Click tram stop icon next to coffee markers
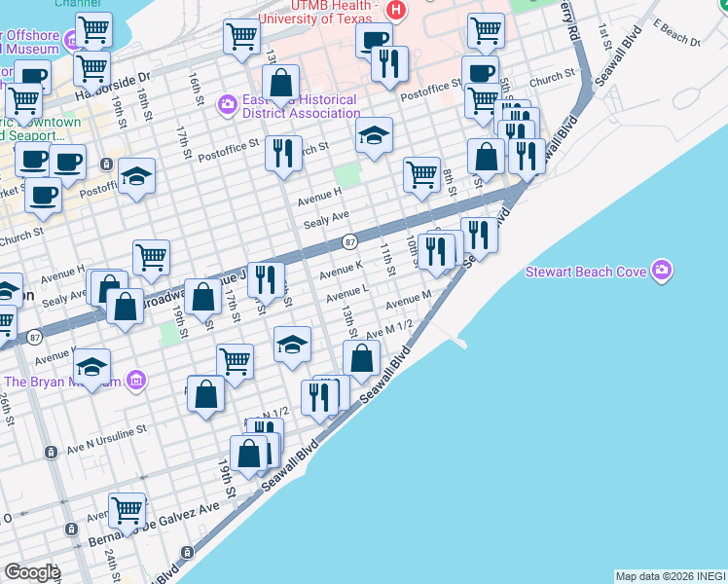This screenshot has height=584, width=728. coord(106,164)
